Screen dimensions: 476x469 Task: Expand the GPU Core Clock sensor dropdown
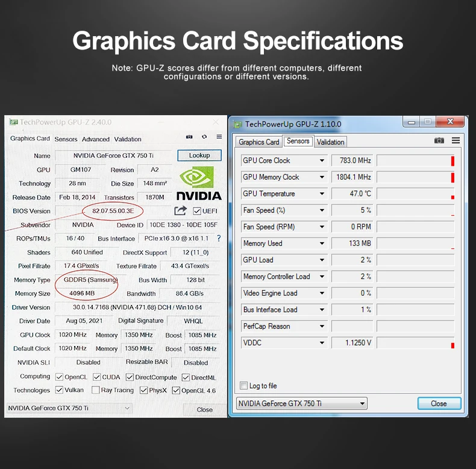(322, 160)
